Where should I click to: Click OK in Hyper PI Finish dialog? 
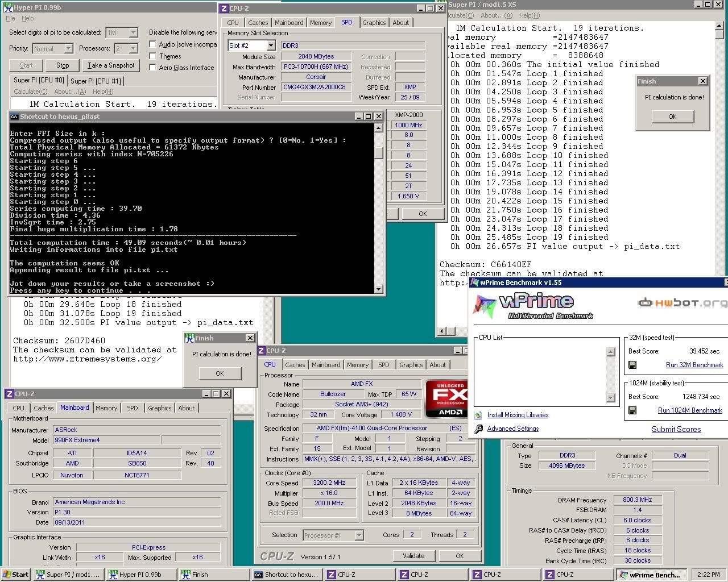[220, 373]
